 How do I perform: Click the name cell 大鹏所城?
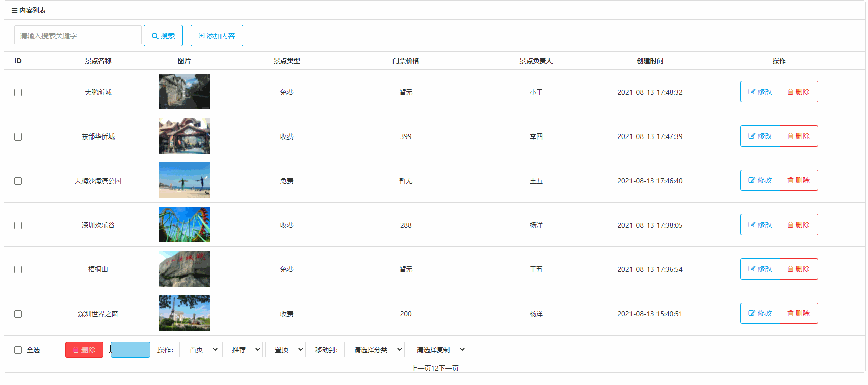[98, 92]
